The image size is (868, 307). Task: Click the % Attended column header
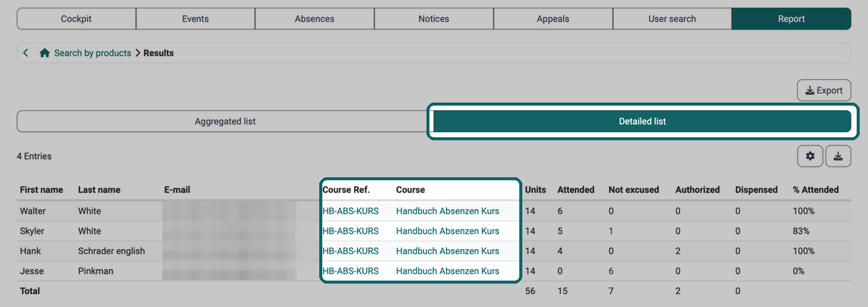click(816, 190)
